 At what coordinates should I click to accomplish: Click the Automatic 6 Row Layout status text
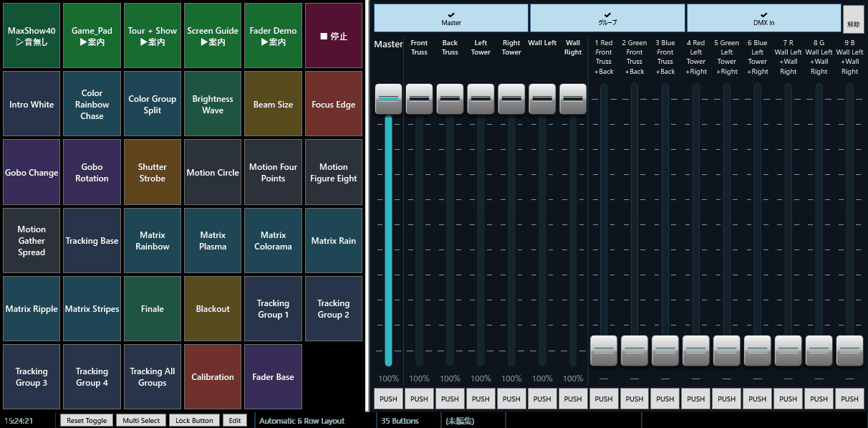tap(302, 421)
